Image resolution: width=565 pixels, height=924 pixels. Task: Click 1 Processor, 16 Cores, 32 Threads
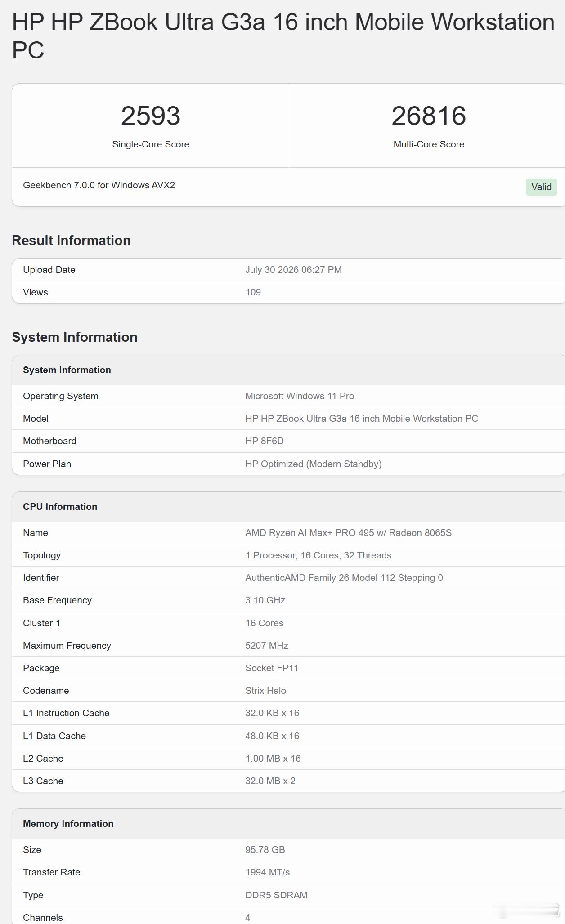click(x=318, y=555)
